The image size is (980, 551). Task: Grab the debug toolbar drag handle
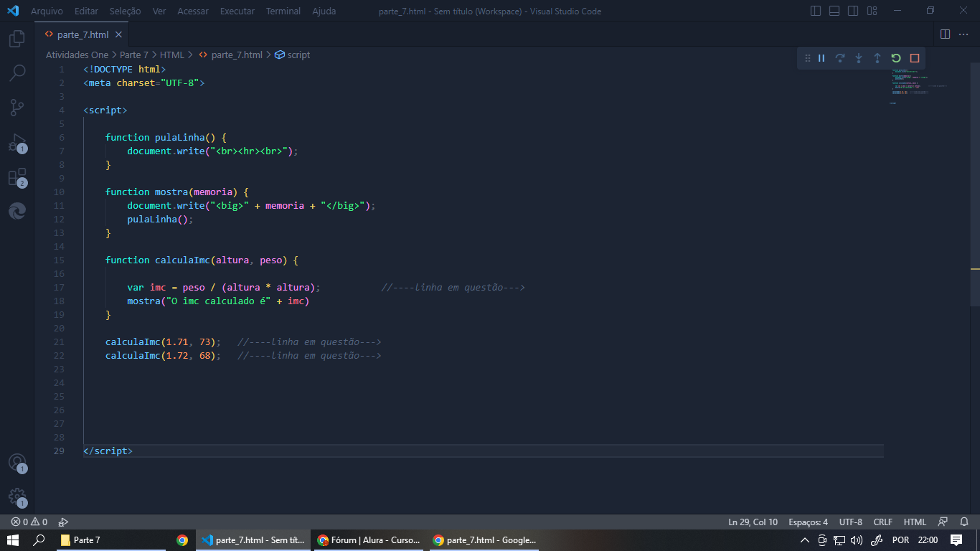pos(807,58)
